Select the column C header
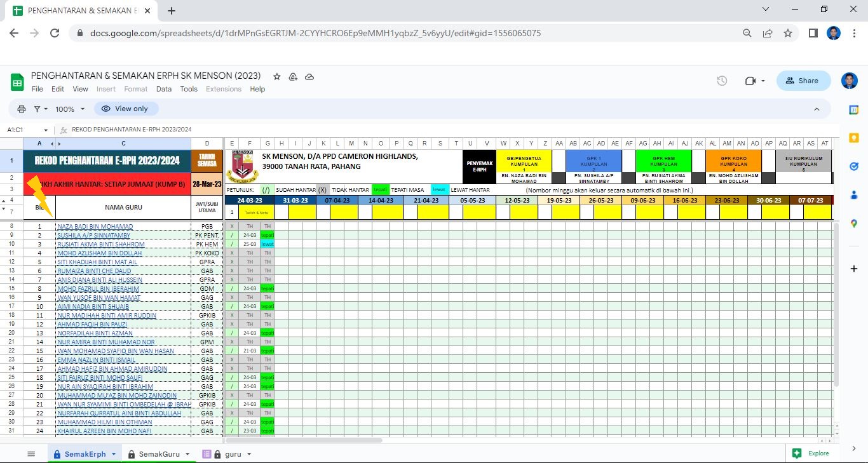The width and height of the screenshot is (868, 463). [123, 144]
